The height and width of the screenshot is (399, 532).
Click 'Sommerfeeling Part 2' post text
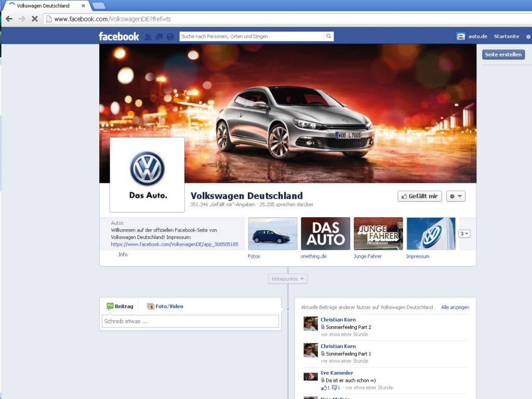pos(349,327)
